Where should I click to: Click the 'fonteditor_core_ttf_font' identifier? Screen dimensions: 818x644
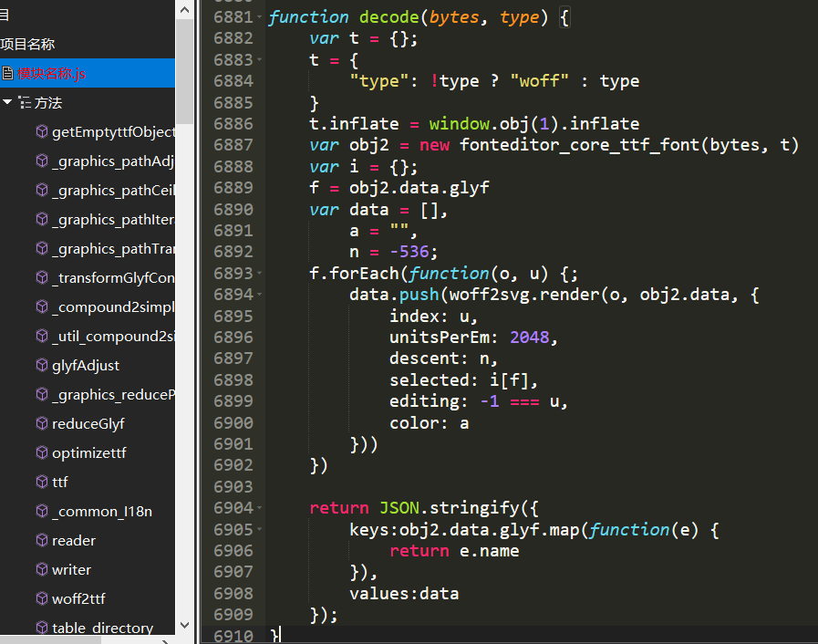(579, 145)
